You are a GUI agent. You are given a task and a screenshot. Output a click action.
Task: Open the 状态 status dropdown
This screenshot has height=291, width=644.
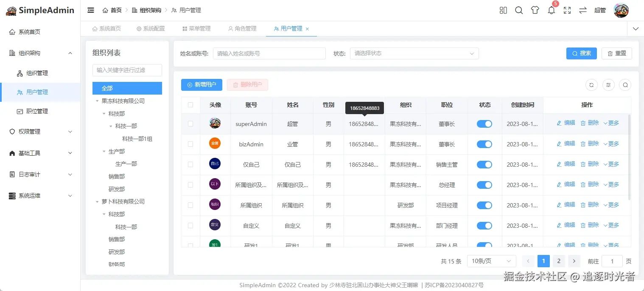tap(414, 53)
